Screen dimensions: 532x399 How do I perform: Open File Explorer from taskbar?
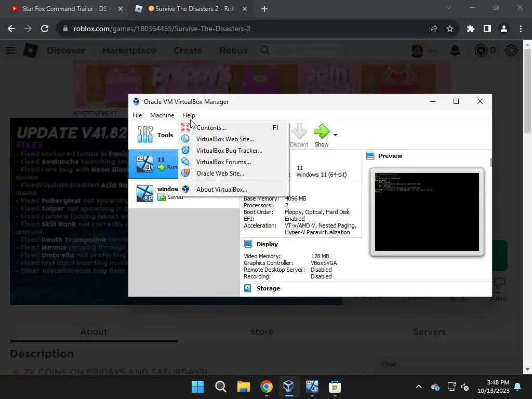pyautogui.click(x=243, y=387)
